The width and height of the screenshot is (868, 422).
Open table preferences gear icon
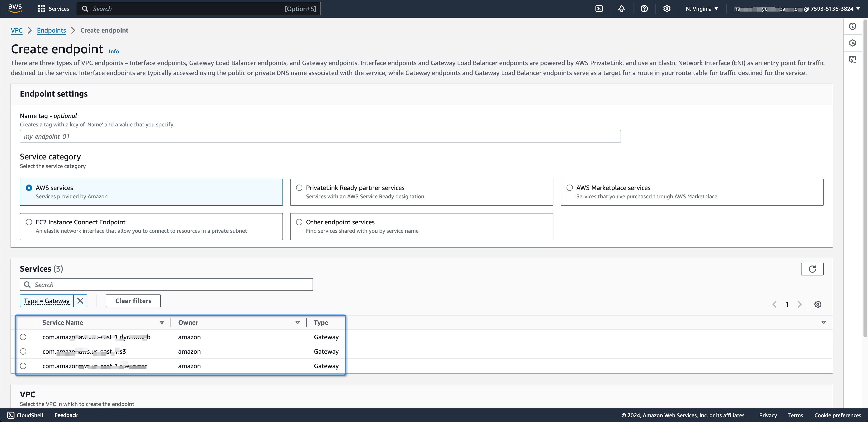[818, 304]
